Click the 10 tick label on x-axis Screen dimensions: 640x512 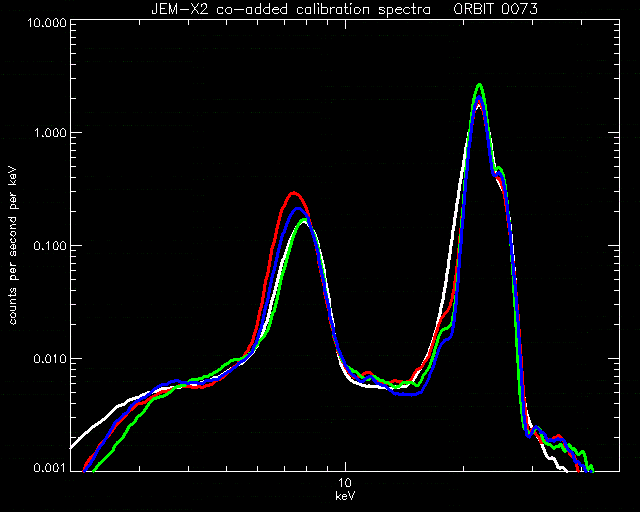click(x=345, y=483)
